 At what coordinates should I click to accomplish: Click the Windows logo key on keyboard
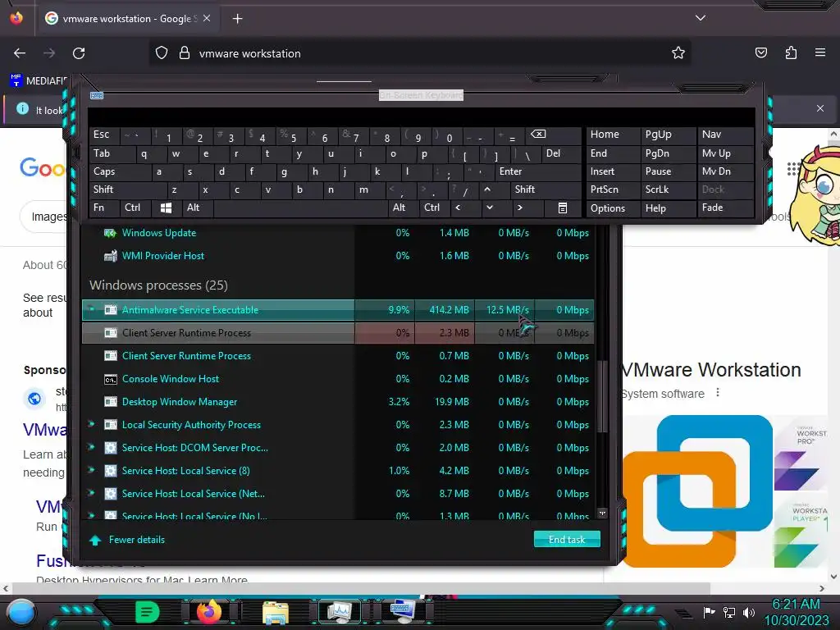[166, 208]
